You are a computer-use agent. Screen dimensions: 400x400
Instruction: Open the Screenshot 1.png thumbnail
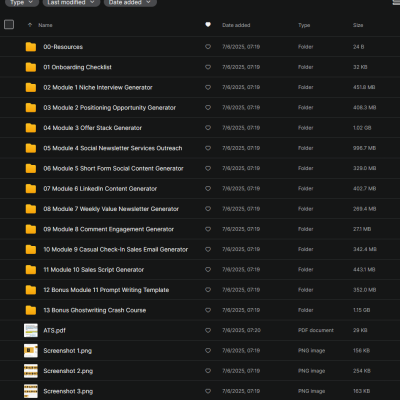point(31,351)
